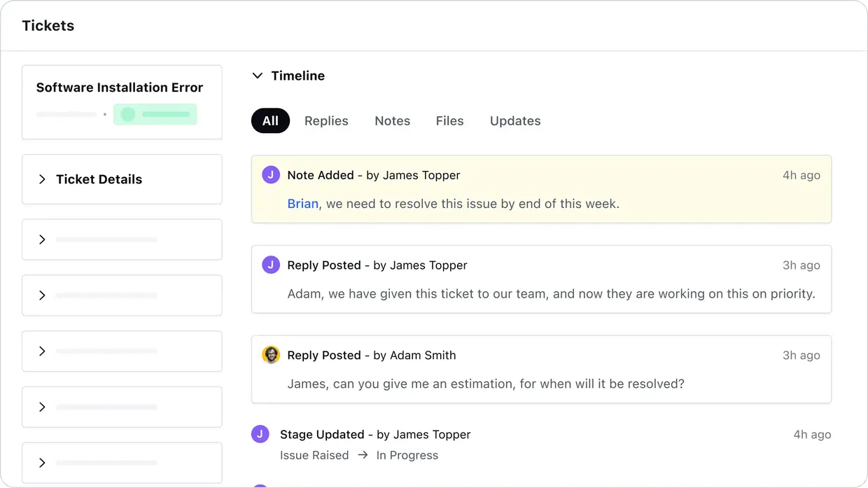Click the In Progress stage label
868x488 pixels.
click(x=407, y=455)
